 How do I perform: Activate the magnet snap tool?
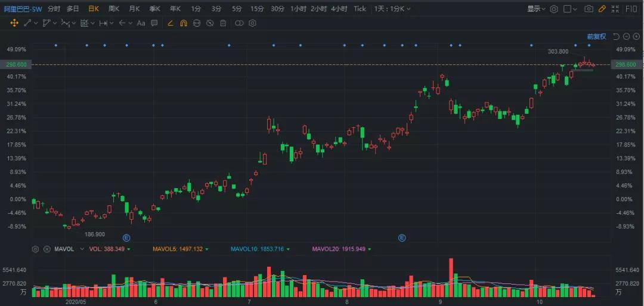click(183, 23)
